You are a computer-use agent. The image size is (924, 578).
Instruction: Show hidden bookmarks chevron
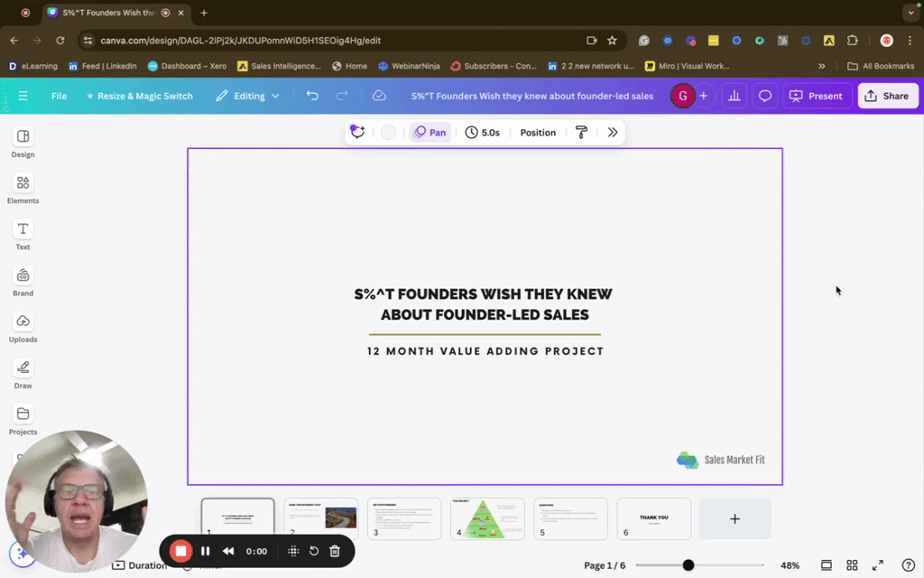[821, 66]
